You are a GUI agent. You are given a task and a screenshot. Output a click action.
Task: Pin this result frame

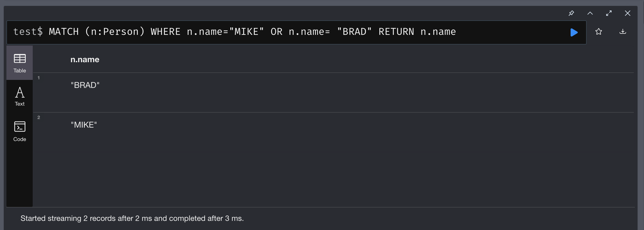click(571, 13)
